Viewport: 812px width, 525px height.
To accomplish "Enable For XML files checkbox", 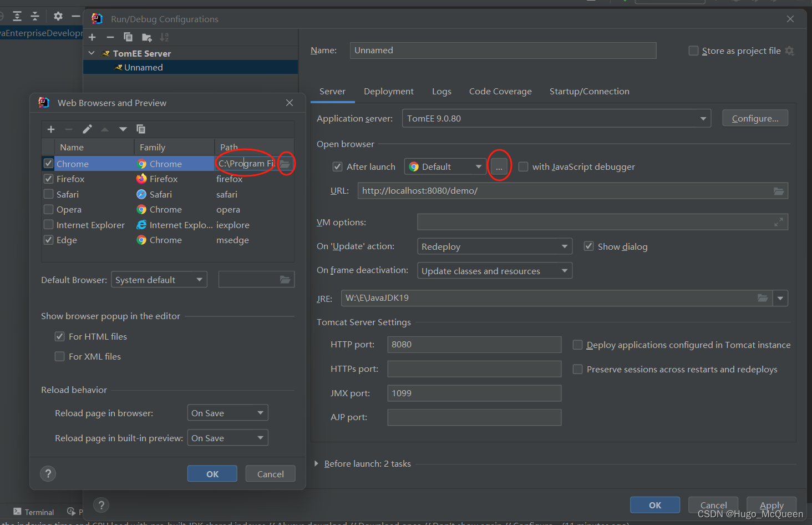I will click(60, 356).
